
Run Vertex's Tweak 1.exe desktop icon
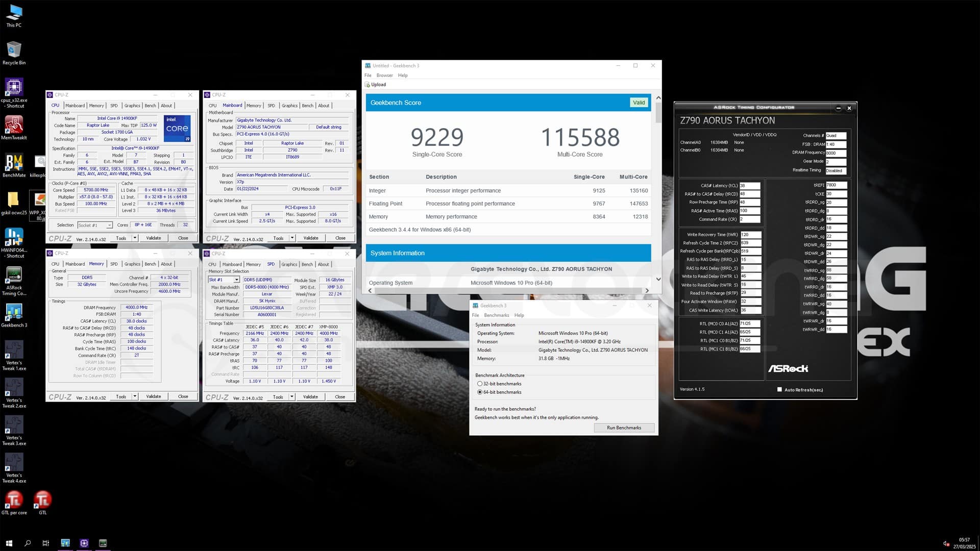pyautogui.click(x=14, y=356)
